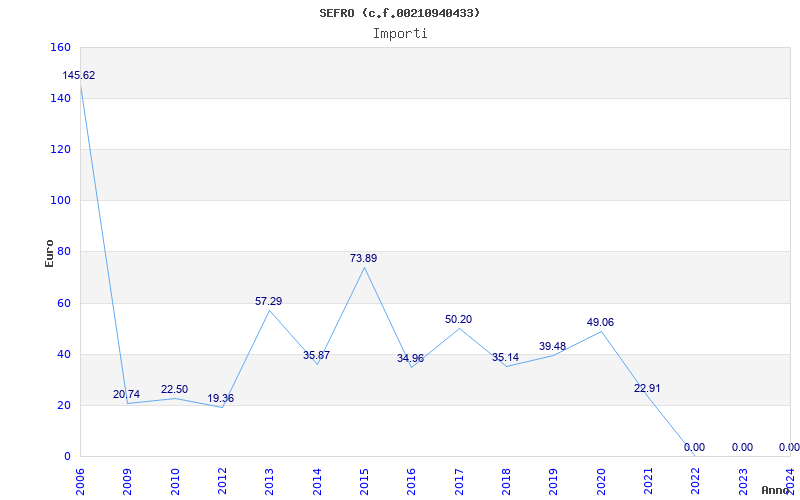Viewport: 800px width, 500px height.
Task: Click the 160 y-axis tick label
Action: pyautogui.click(x=60, y=47)
